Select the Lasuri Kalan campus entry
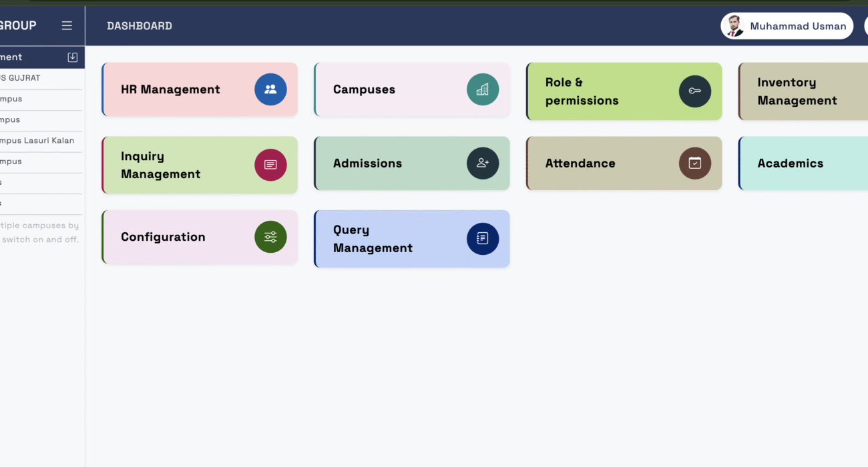 coord(38,141)
